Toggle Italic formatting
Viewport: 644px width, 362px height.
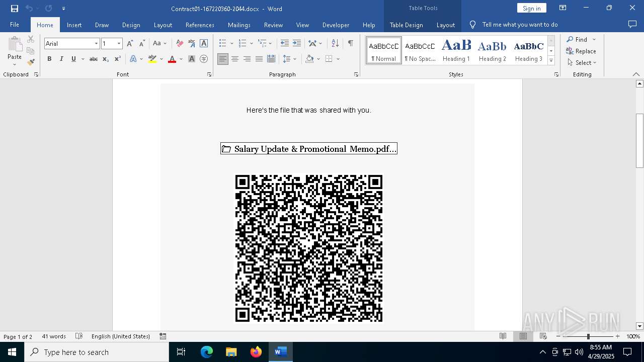coord(61,59)
